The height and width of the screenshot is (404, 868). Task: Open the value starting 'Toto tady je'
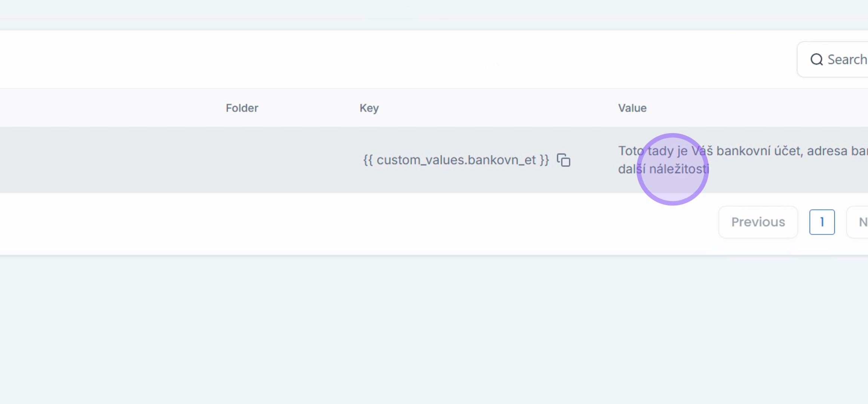pos(743,160)
